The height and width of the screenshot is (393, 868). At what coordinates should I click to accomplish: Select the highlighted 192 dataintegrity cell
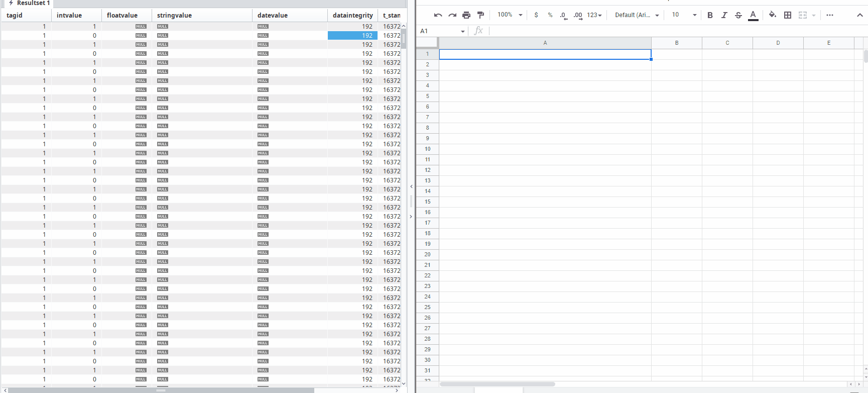(352, 35)
